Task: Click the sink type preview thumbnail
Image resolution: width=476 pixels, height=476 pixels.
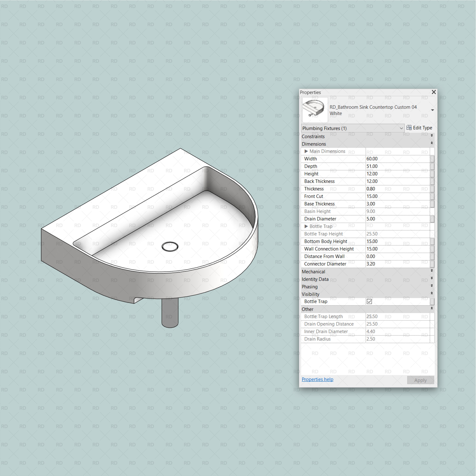Action: pyautogui.click(x=315, y=110)
